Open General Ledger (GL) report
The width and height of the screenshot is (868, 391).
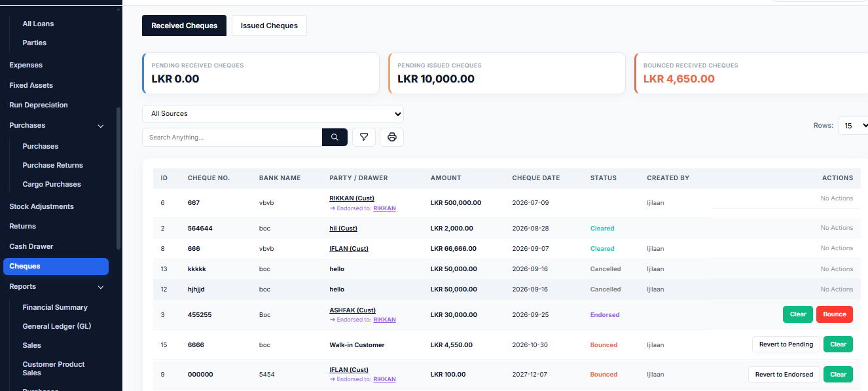[56, 326]
